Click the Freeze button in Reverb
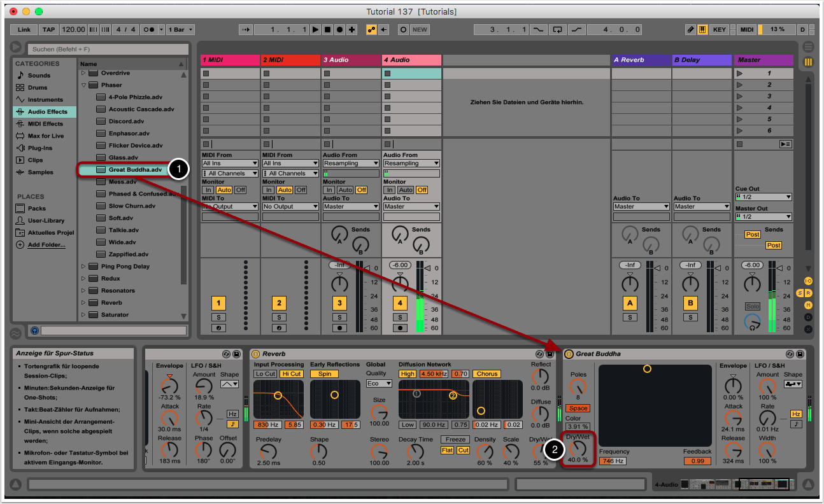 coord(456,440)
